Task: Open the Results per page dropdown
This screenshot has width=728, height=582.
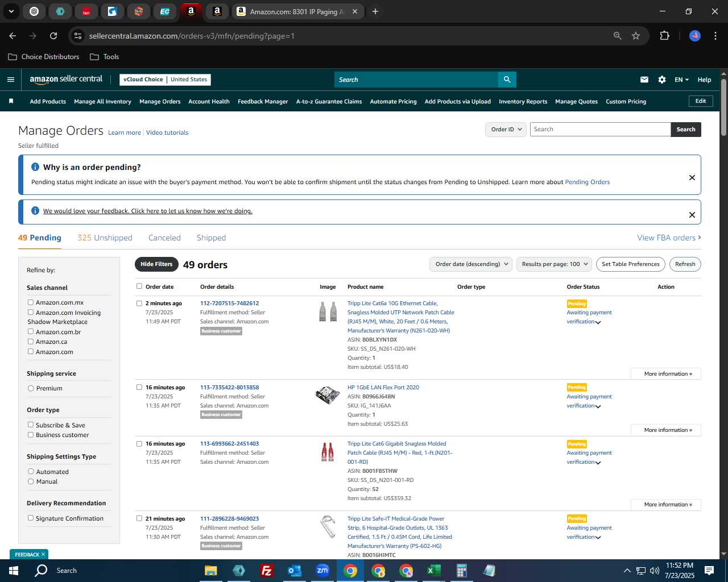Action: pyautogui.click(x=555, y=264)
